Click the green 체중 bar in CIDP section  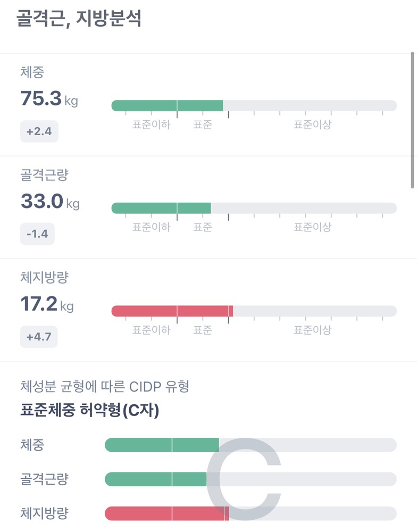point(161,445)
